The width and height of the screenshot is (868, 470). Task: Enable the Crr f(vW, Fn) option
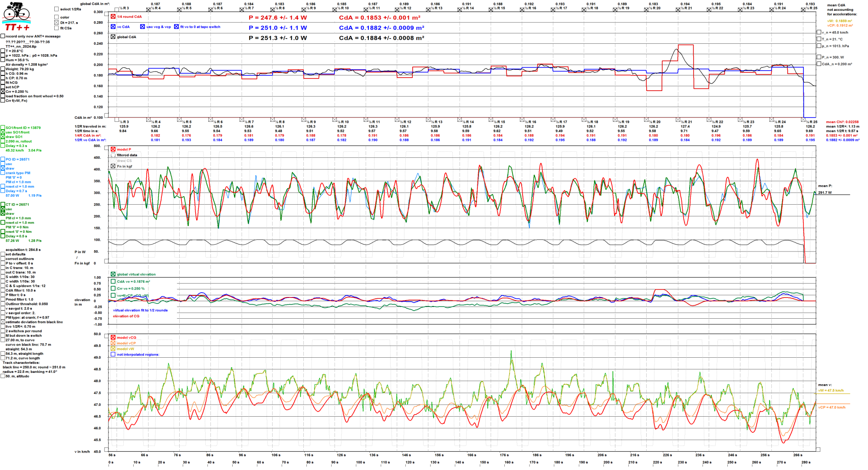coord(3,101)
